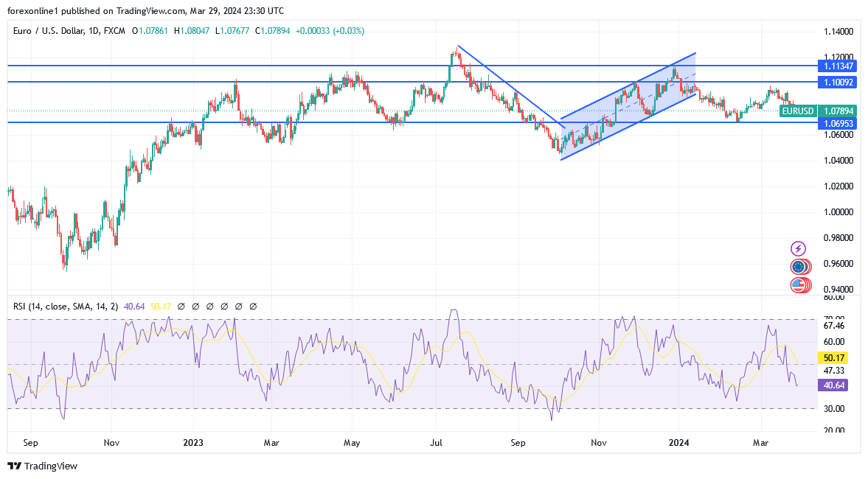868x479 pixels.
Task: Click the yellow RSI SMA value 50.17 in legend
Action: tap(161, 306)
